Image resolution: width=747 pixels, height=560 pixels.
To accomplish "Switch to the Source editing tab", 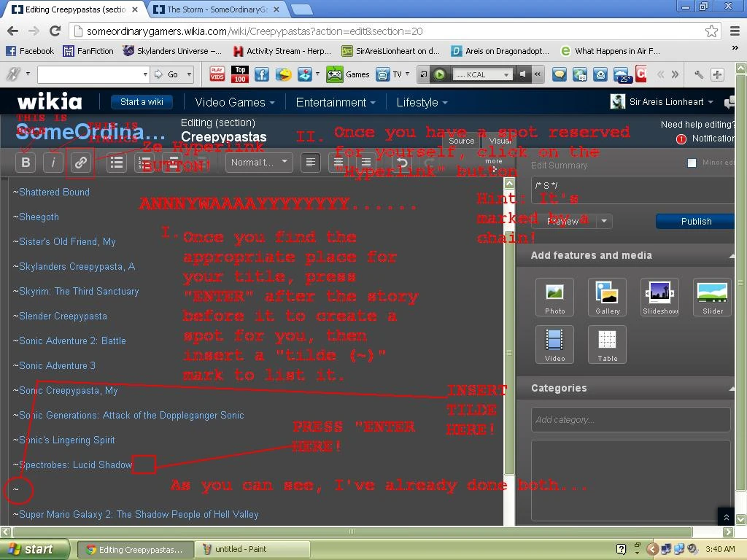I will pos(461,141).
